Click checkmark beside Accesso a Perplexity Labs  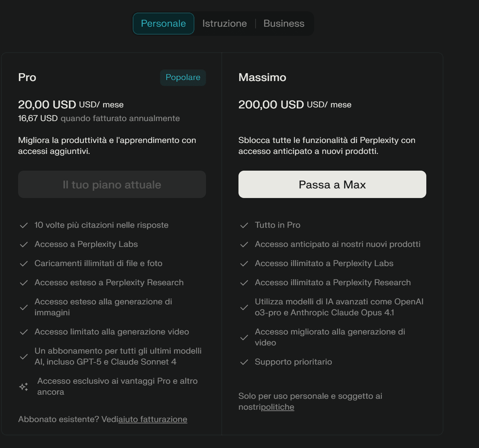click(x=24, y=245)
